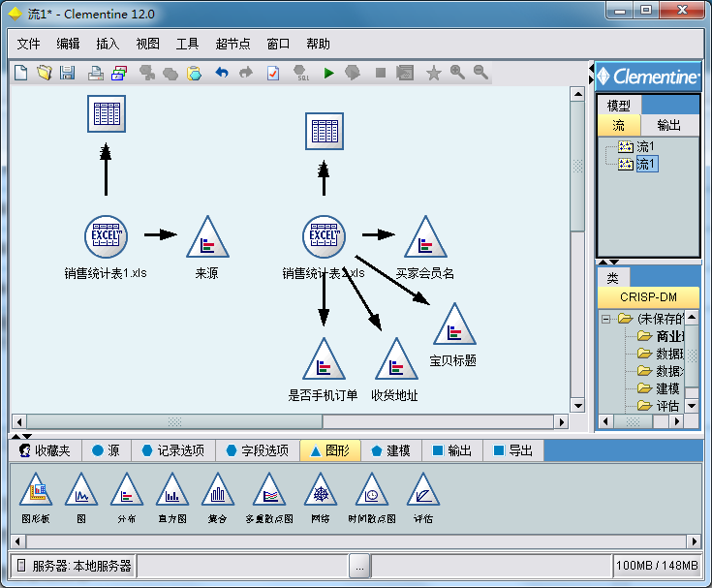Select the first 流1 stream in manager
This screenshot has width=712, height=588.
645,146
